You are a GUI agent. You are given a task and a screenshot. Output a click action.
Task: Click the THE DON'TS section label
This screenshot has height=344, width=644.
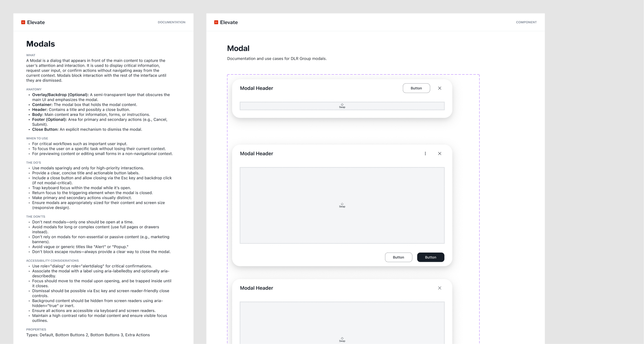(36, 217)
